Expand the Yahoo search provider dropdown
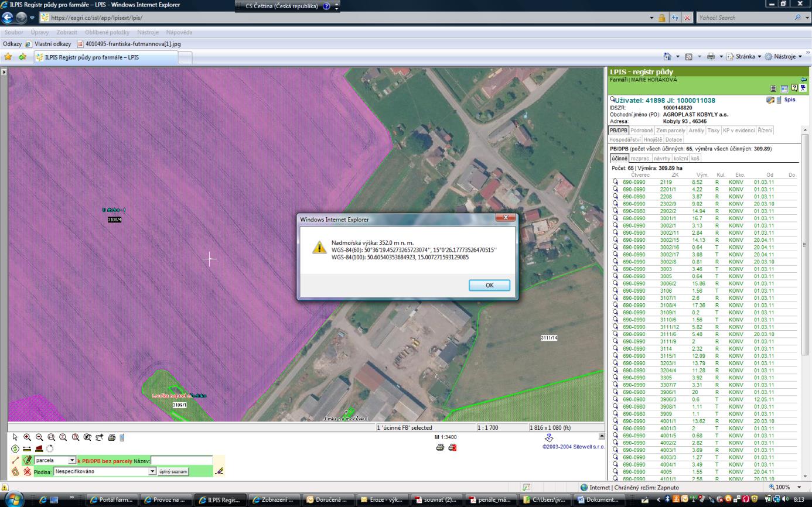 tap(806, 18)
